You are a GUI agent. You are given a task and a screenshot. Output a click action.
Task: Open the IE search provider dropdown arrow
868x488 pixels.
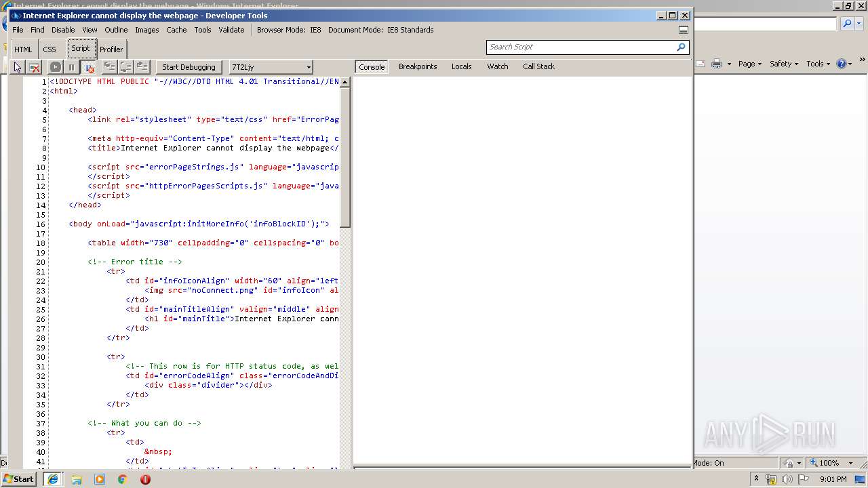(x=859, y=24)
